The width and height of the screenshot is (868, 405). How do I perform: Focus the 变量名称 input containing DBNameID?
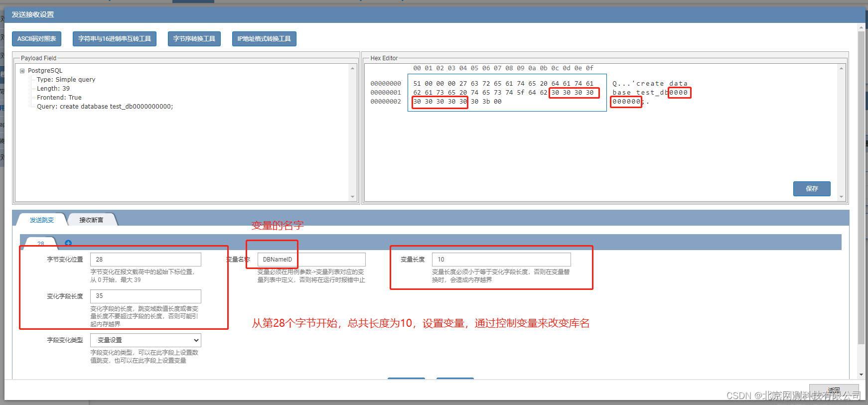coord(311,260)
